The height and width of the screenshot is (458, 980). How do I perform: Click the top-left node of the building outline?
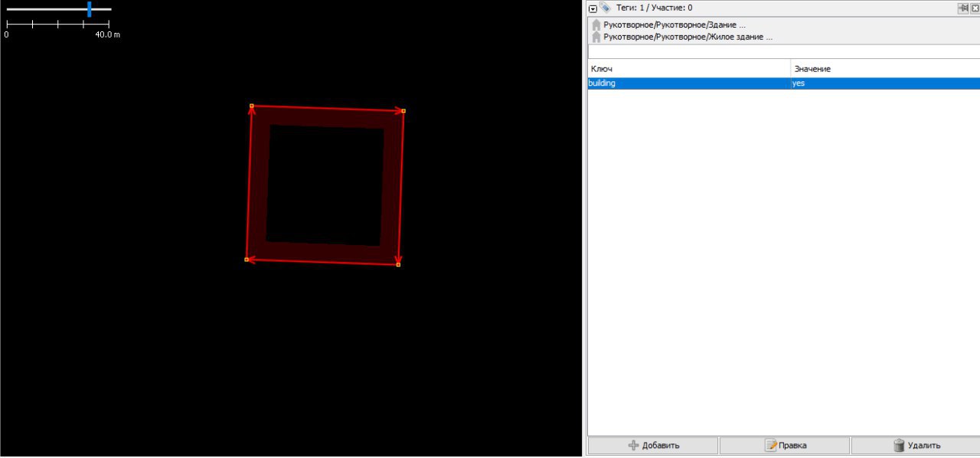point(252,106)
